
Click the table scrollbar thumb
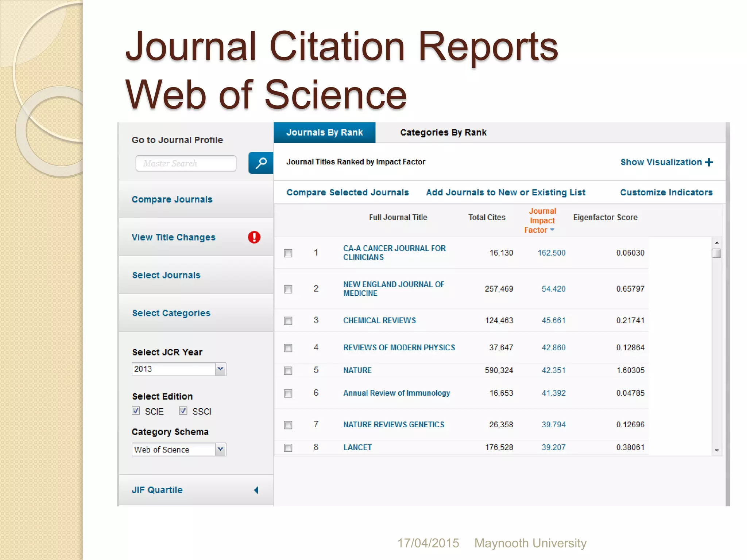coord(717,253)
